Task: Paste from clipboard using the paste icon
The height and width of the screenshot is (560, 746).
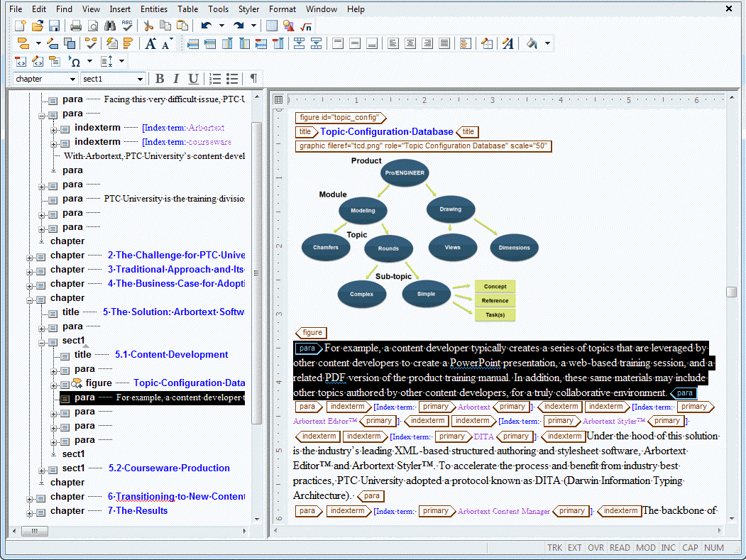Action: tap(182, 26)
